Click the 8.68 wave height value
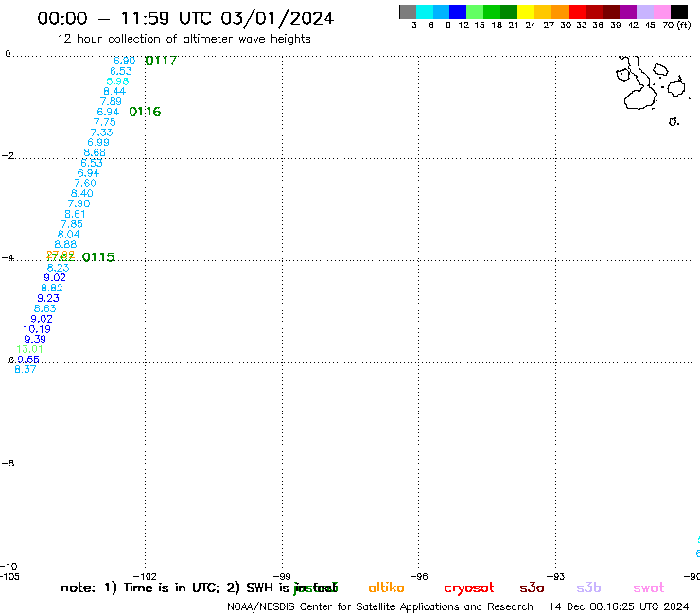 tap(95, 152)
